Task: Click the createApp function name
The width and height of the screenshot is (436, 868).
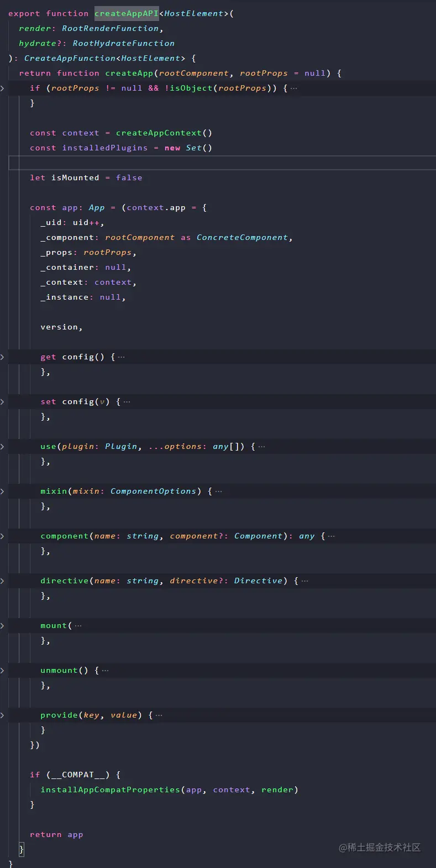Action: [129, 73]
